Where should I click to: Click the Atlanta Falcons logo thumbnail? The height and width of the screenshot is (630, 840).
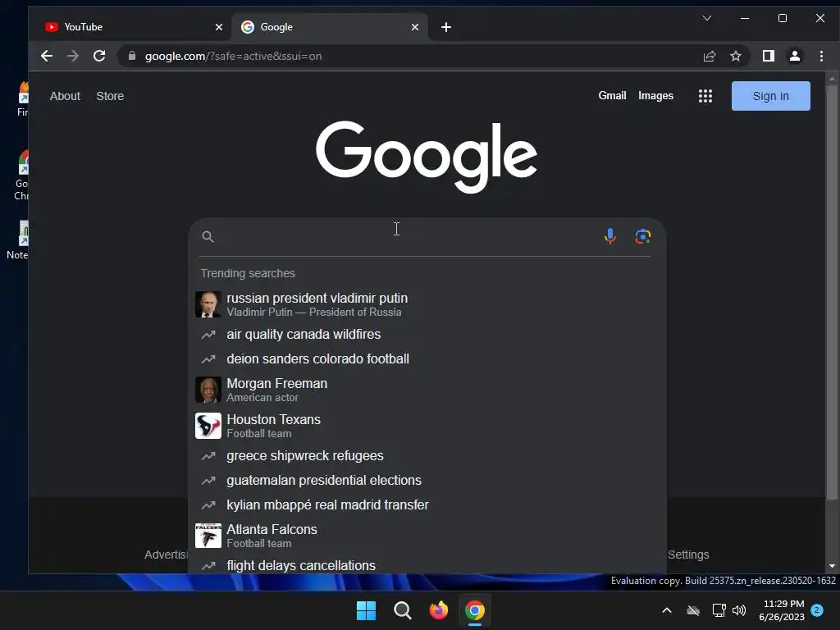pyautogui.click(x=208, y=535)
